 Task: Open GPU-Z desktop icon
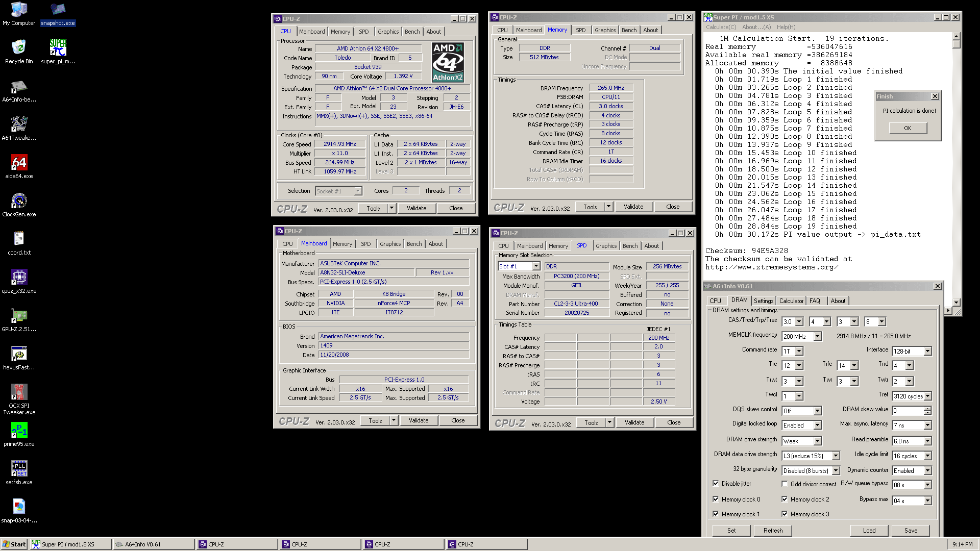19,320
